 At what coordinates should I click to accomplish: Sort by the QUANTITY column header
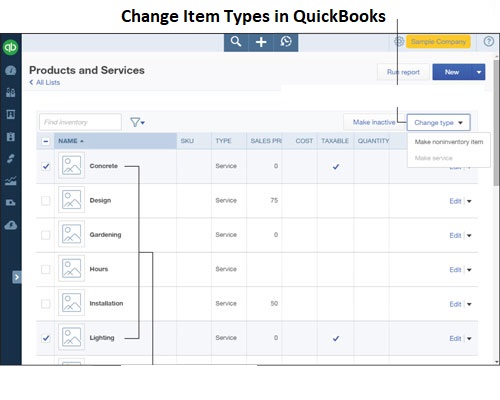(x=373, y=141)
